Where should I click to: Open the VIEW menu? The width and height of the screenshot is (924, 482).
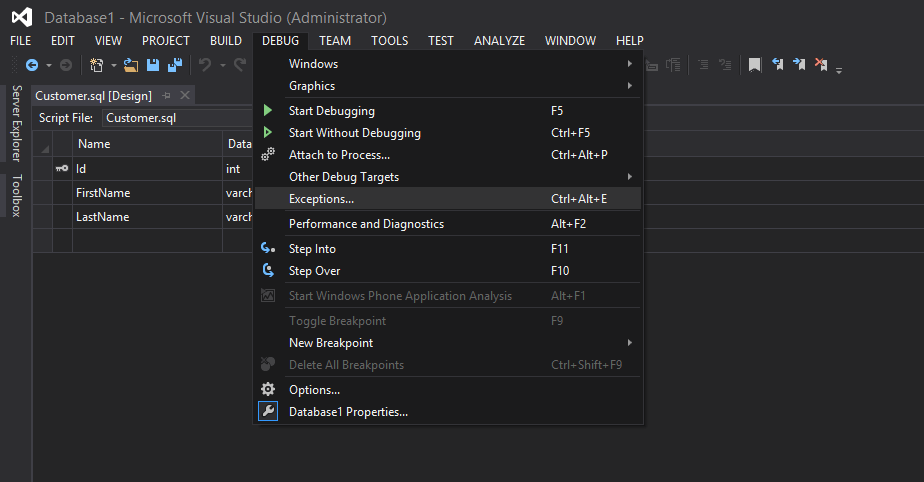click(108, 41)
